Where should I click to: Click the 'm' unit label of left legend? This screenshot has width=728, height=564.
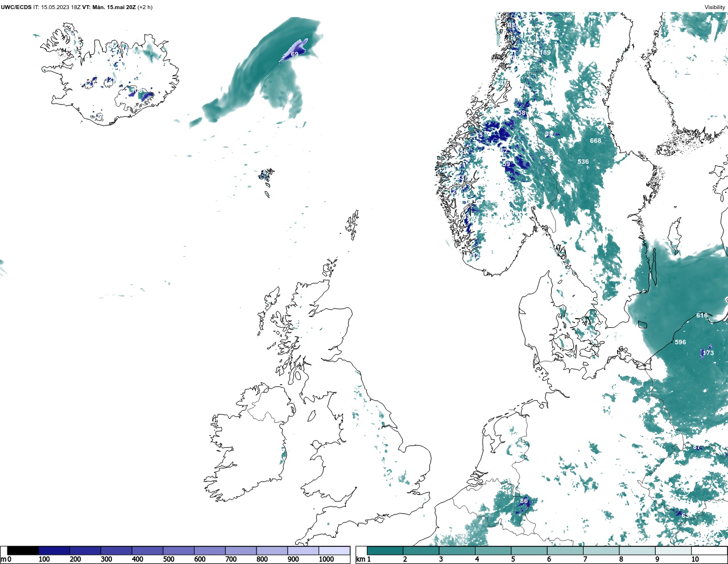coord(3,559)
